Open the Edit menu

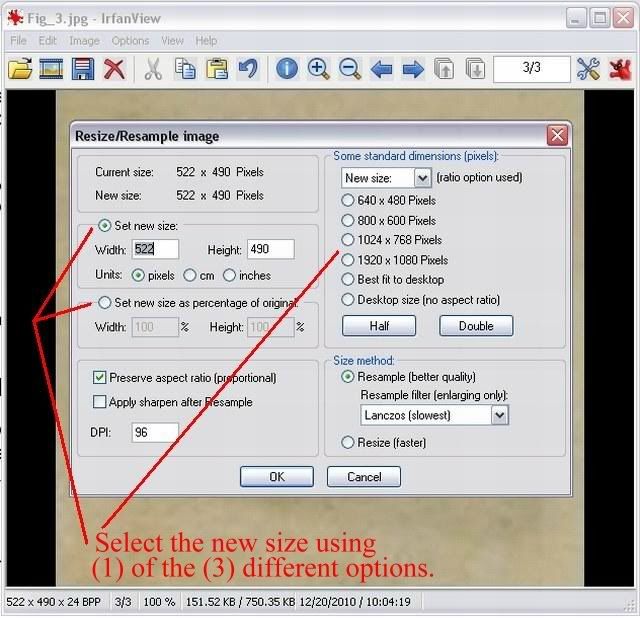point(47,41)
